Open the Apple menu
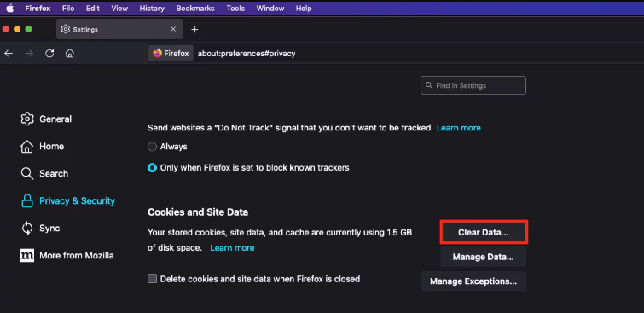The image size is (644, 313). click(x=10, y=9)
